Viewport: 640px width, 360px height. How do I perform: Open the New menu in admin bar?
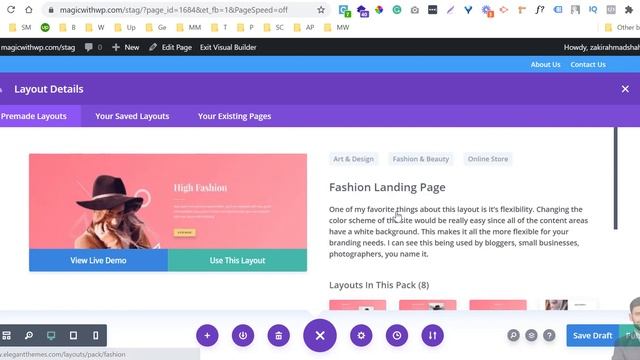[x=126, y=47]
